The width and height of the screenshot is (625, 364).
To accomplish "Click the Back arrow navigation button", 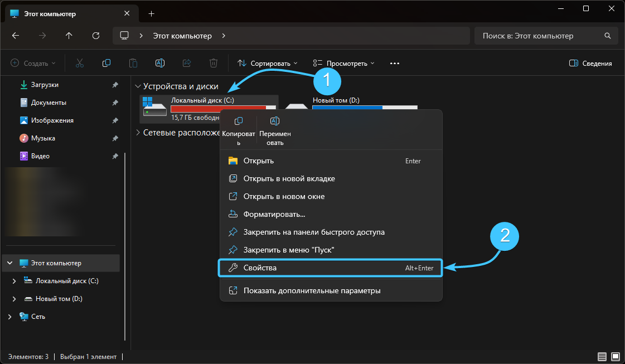I will pyautogui.click(x=16, y=36).
